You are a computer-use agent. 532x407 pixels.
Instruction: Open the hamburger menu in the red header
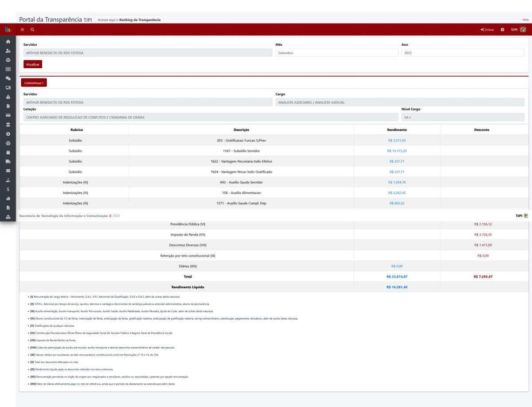(23, 30)
